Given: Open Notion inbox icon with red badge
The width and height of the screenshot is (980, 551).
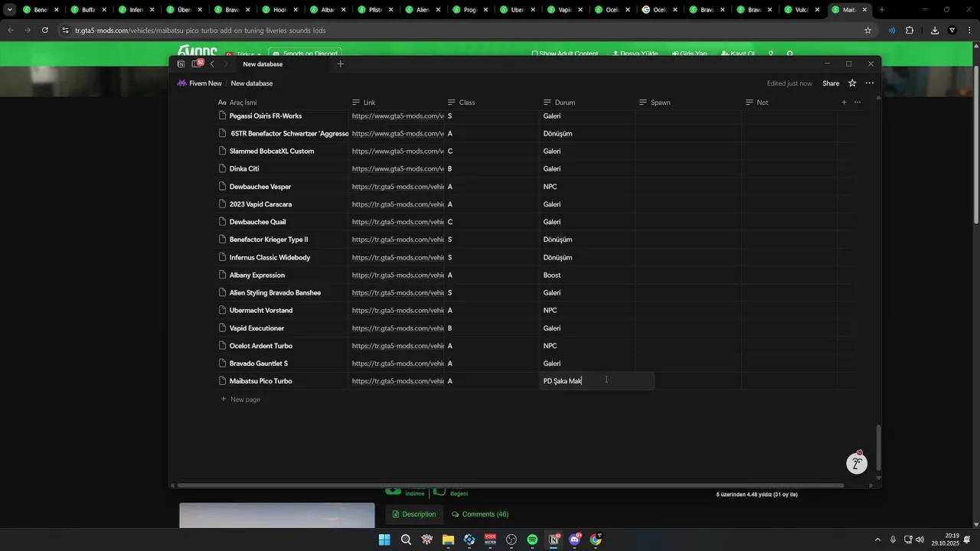Looking at the screenshot, I should point(197,64).
